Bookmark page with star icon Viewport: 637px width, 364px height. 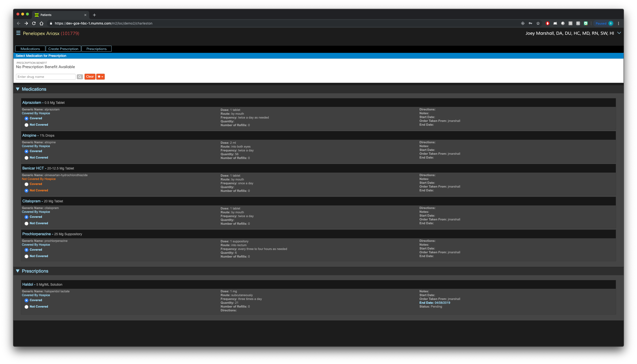(538, 23)
